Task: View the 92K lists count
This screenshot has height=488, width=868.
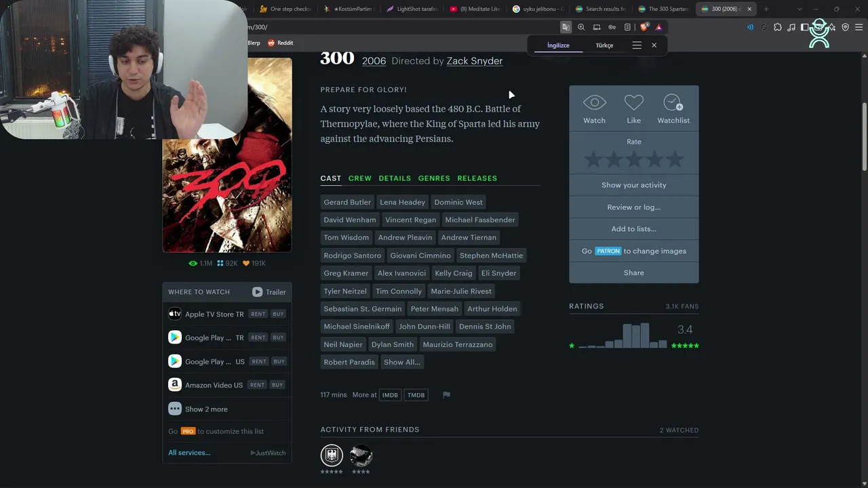Action: 227,263
